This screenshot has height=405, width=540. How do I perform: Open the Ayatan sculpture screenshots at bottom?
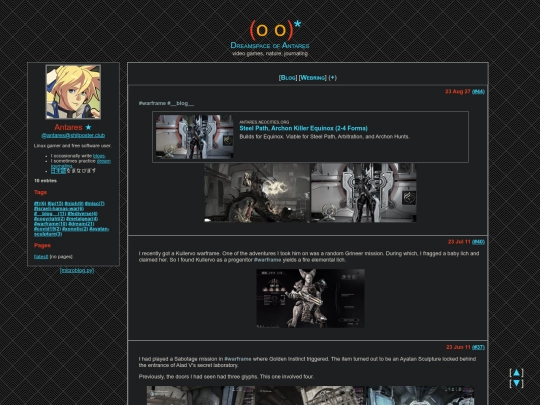click(x=310, y=395)
